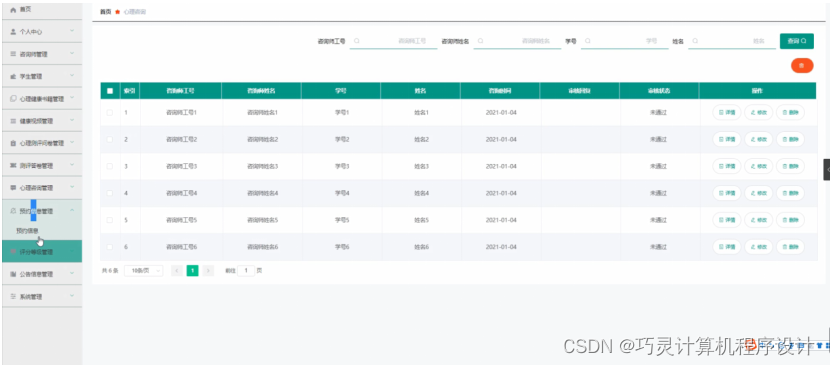Click the orange delete button above the table
830x365 pixels.
pos(802,66)
